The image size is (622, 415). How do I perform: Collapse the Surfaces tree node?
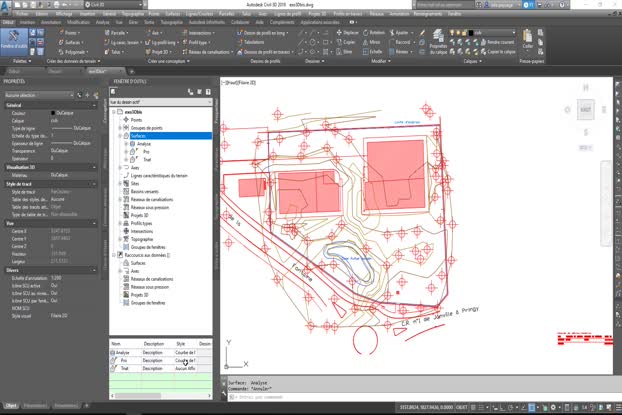pyautogui.click(x=120, y=136)
